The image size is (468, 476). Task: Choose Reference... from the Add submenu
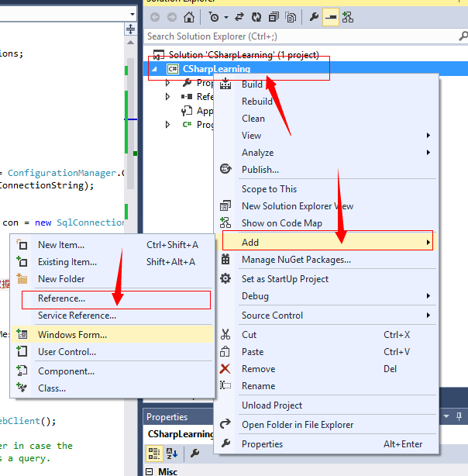pyautogui.click(x=62, y=298)
